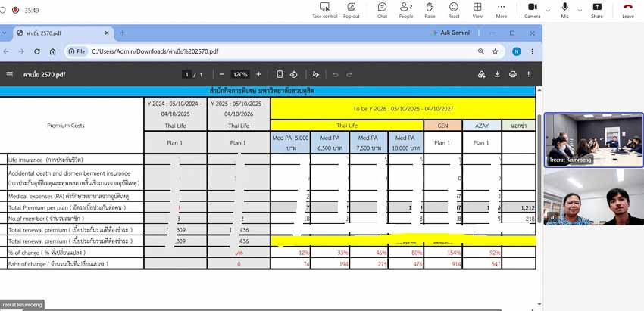Toggle the Camera on or off

(x=533, y=7)
